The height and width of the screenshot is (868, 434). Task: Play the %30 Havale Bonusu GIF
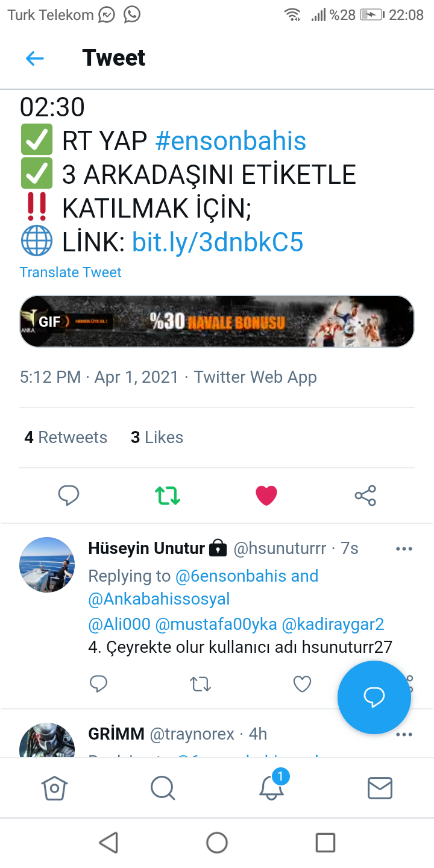point(217,321)
